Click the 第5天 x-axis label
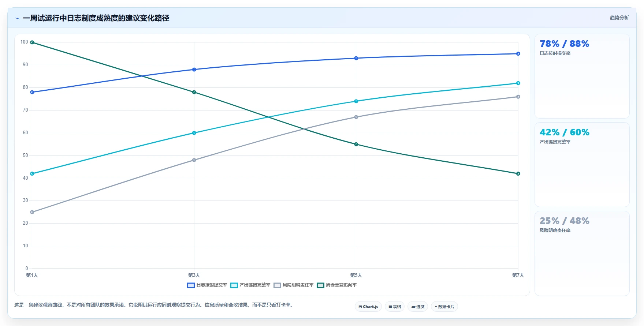Screen dimensions: 644x326 [356, 275]
